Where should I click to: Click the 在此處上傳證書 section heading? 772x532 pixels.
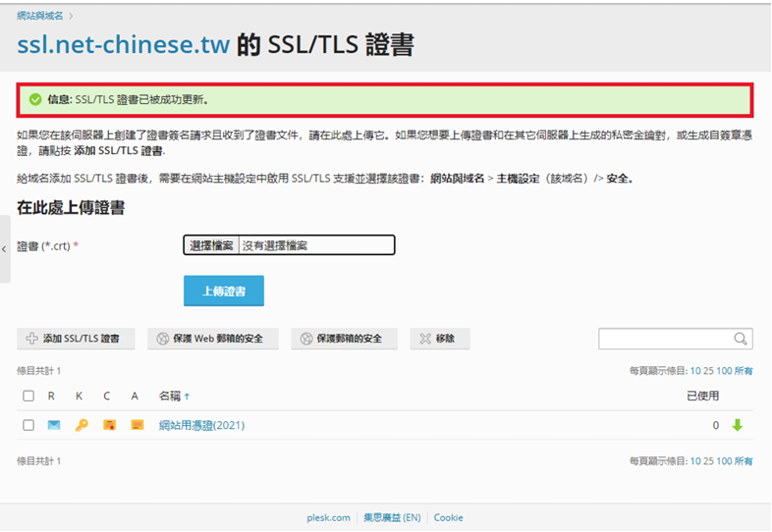pos(71,208)
